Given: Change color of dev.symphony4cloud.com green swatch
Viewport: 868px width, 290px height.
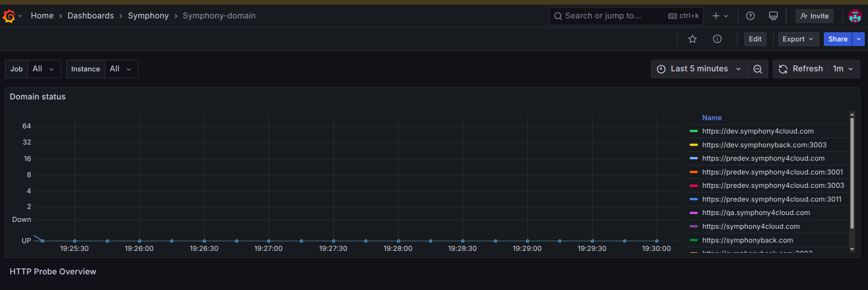Looking at the screenshot, I should pyautogui.click(x=694, y=131).
